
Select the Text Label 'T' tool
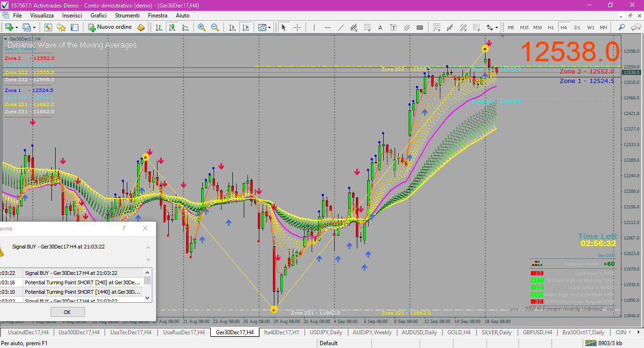click(x=393, y=27)
